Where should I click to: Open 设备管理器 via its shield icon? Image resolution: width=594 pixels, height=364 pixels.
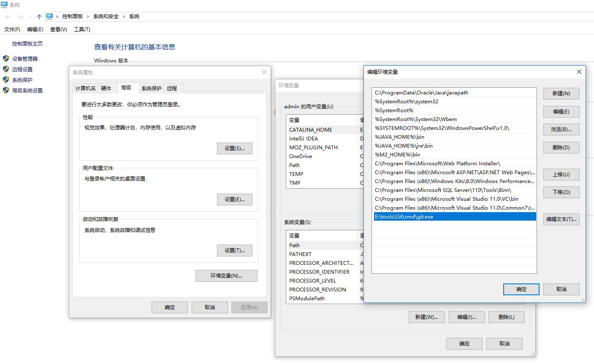5,59
